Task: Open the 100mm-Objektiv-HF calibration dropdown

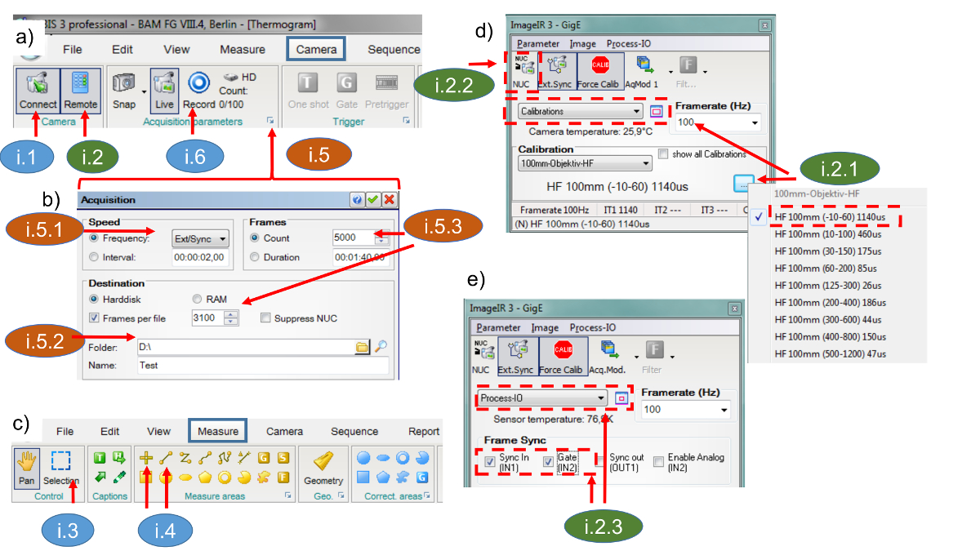Action: coord(585,163)
